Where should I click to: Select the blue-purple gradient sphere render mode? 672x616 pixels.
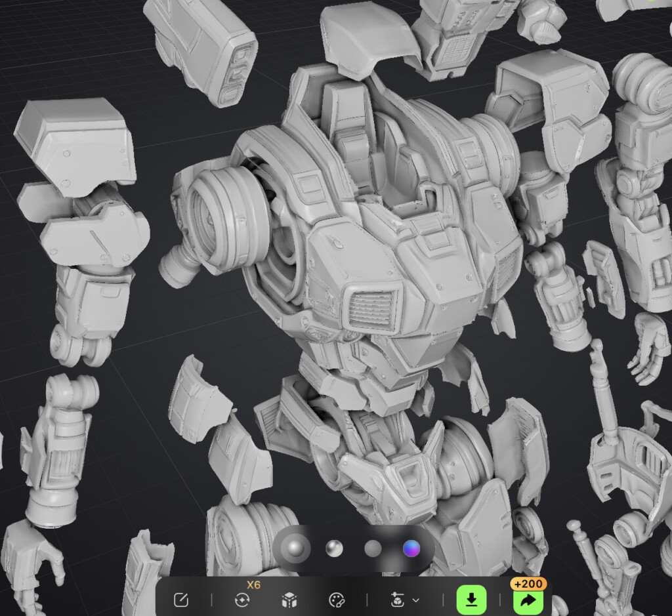411,548
